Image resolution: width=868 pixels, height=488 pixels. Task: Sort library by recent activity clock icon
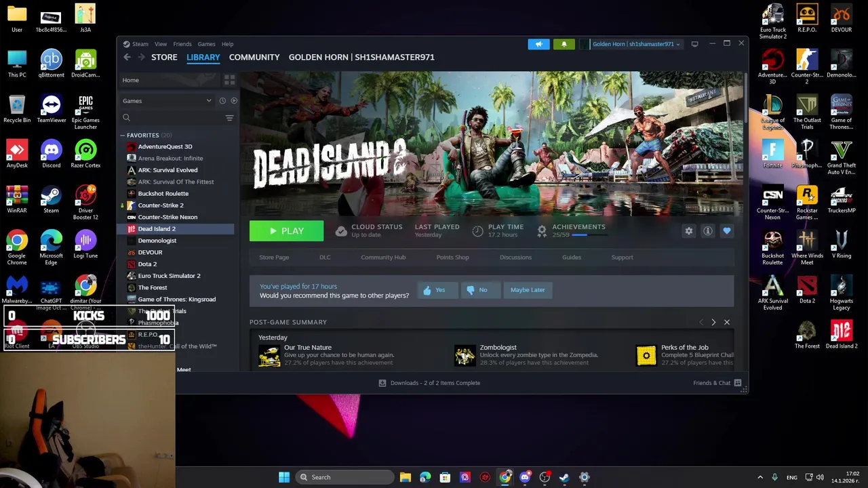(222, 101)
